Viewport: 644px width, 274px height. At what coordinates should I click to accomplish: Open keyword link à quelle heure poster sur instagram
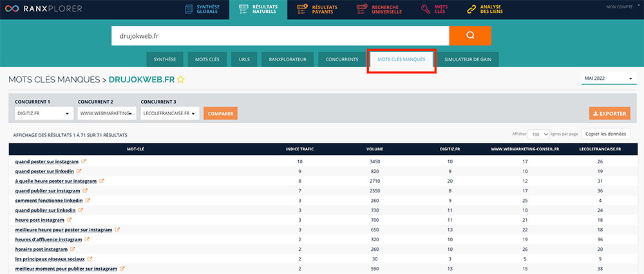(56, 181)
